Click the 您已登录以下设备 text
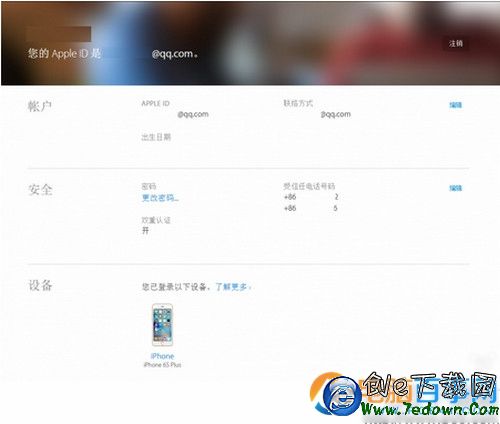The width and height of the screenshot is (500, 424). pyautogui.click(x=176, y=287)
